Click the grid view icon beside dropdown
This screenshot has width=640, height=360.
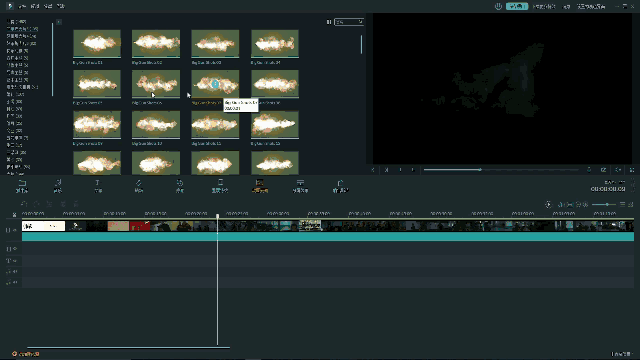point(329,22)
